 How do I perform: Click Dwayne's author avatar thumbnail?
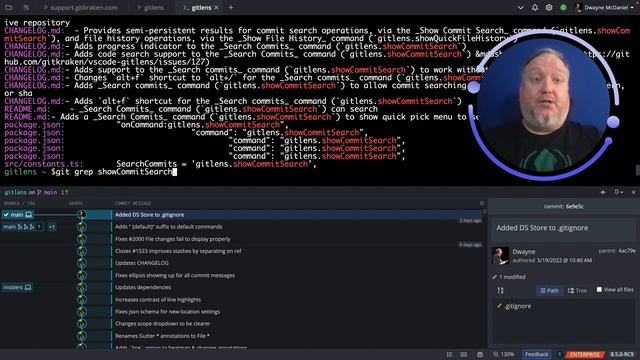pos(500,256)
